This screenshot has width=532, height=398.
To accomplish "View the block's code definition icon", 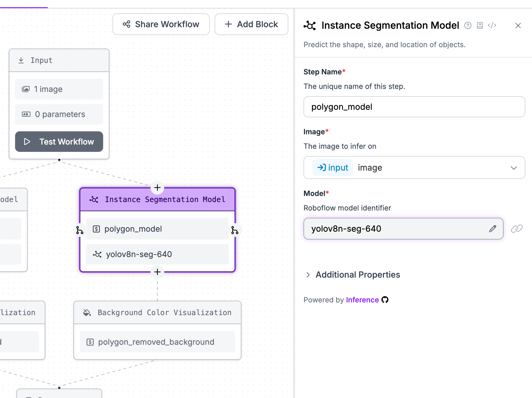I will (x=492, y=25).
